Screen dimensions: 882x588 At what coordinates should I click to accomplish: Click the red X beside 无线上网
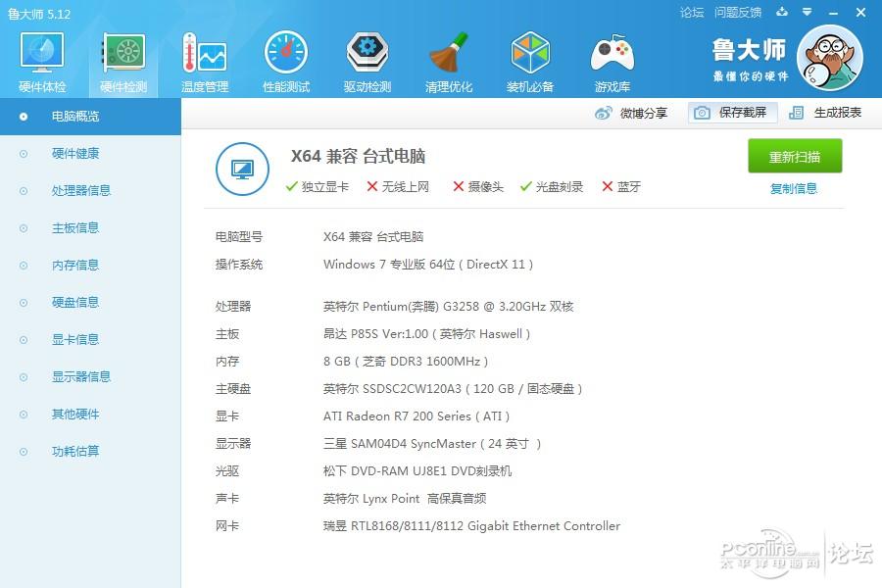click(x=371, y=186)
